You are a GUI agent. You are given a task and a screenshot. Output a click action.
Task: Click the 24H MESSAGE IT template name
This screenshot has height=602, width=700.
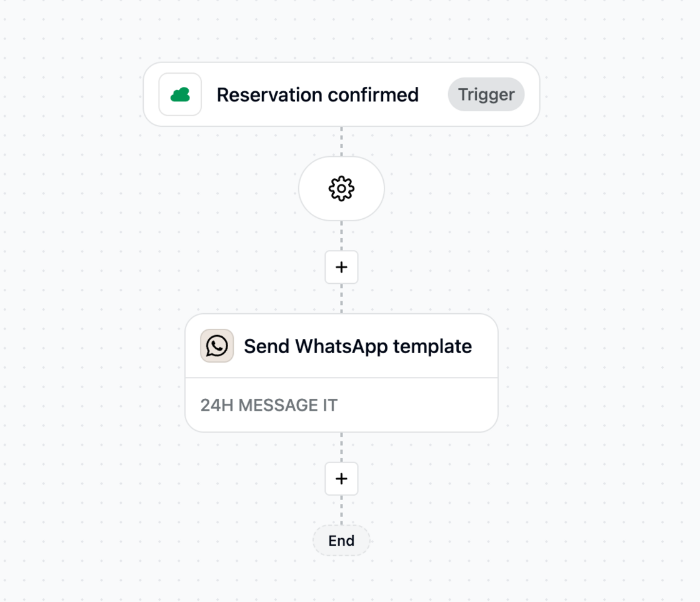268,404
